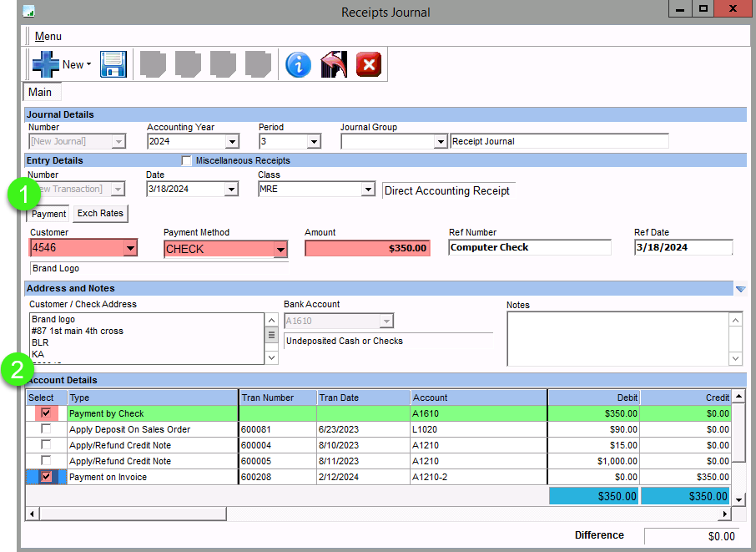
Task: Click the first greyed-out toolbar icon
Action: tap(153, 64)
